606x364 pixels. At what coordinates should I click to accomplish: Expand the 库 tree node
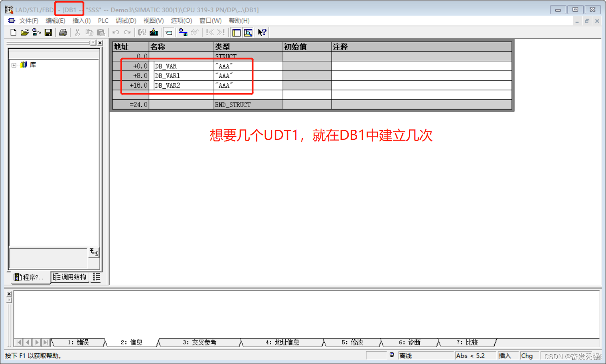click(13, 64)
